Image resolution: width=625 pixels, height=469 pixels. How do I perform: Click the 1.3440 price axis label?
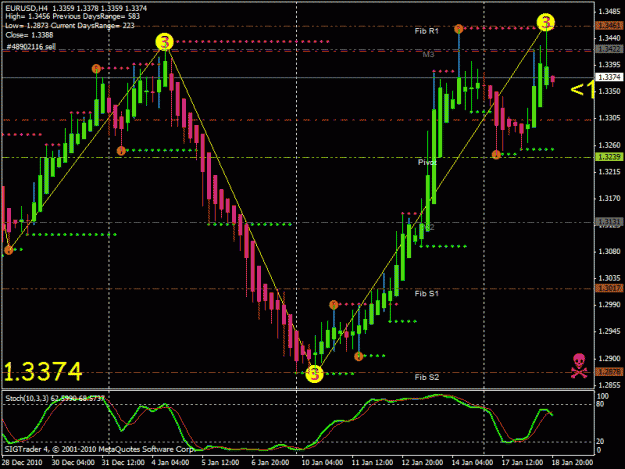point(609,38)
